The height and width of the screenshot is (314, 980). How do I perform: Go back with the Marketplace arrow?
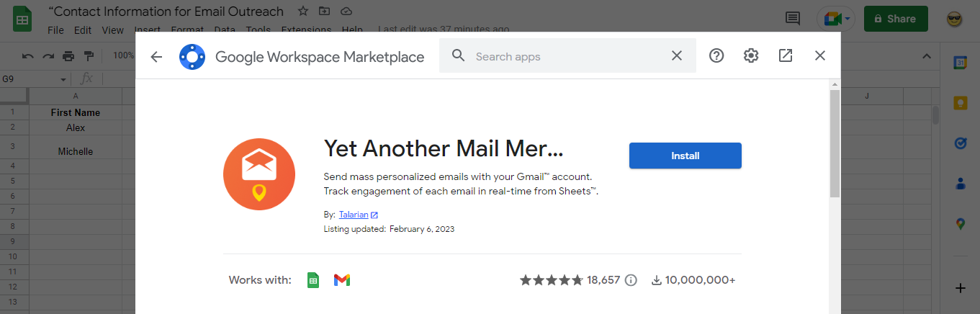point(156,56)
